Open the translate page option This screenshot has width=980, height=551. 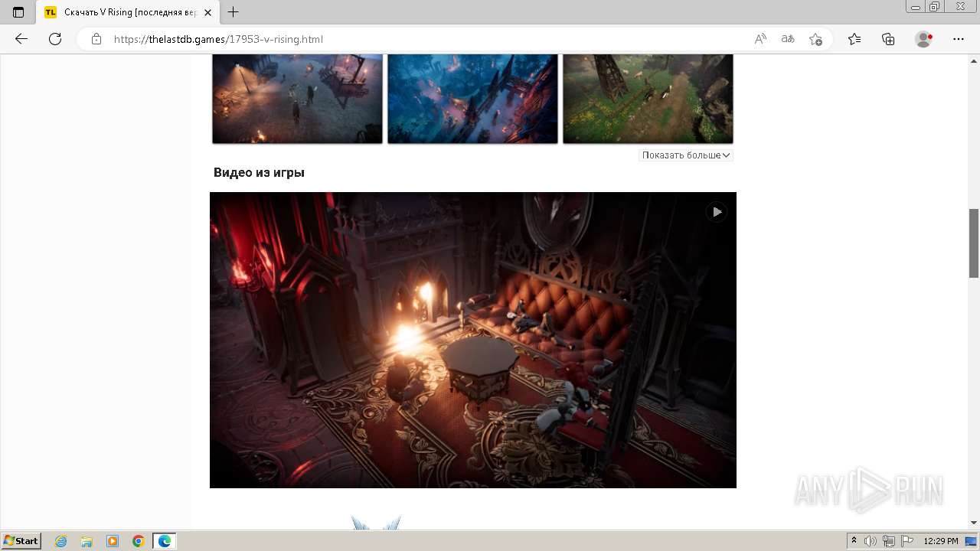point(788,39)
